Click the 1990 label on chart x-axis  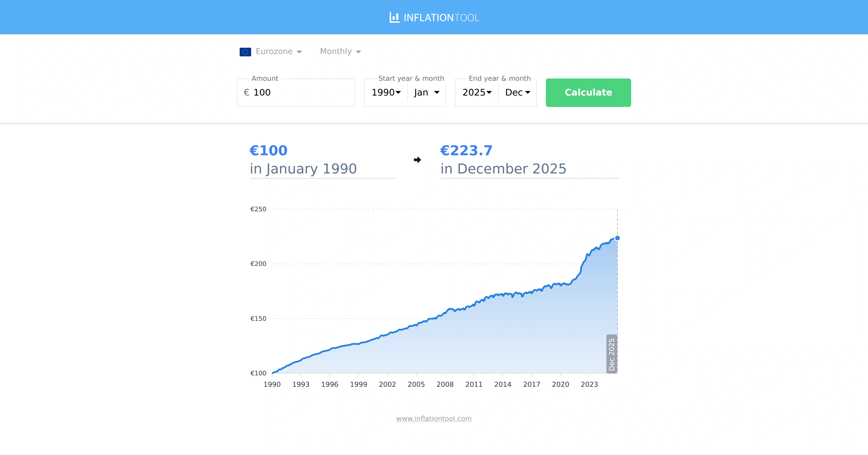pos(272,384)
